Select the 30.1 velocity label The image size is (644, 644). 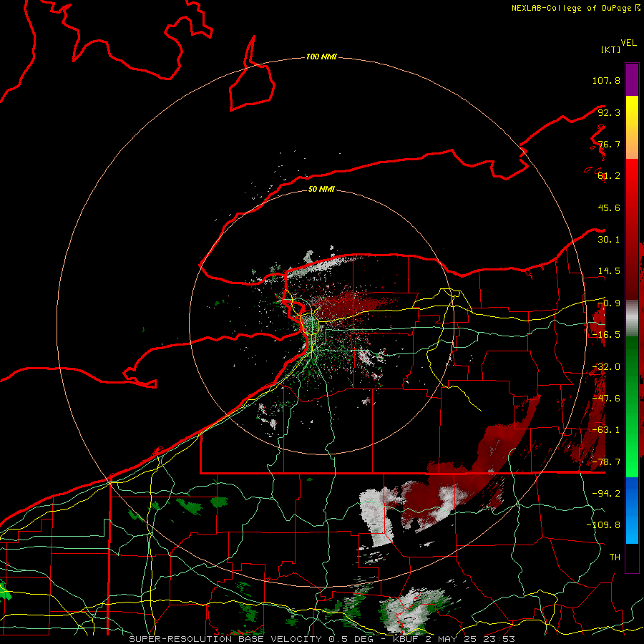coord(609,240)
